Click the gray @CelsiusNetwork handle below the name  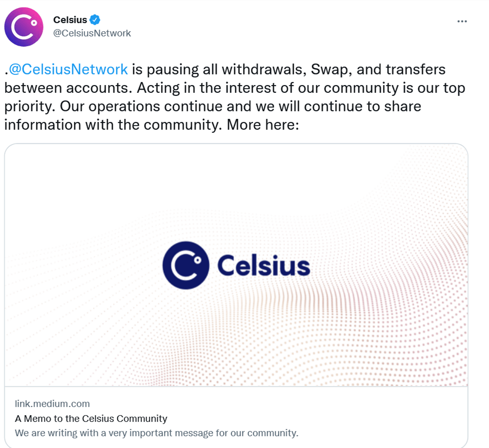(92, 33)
